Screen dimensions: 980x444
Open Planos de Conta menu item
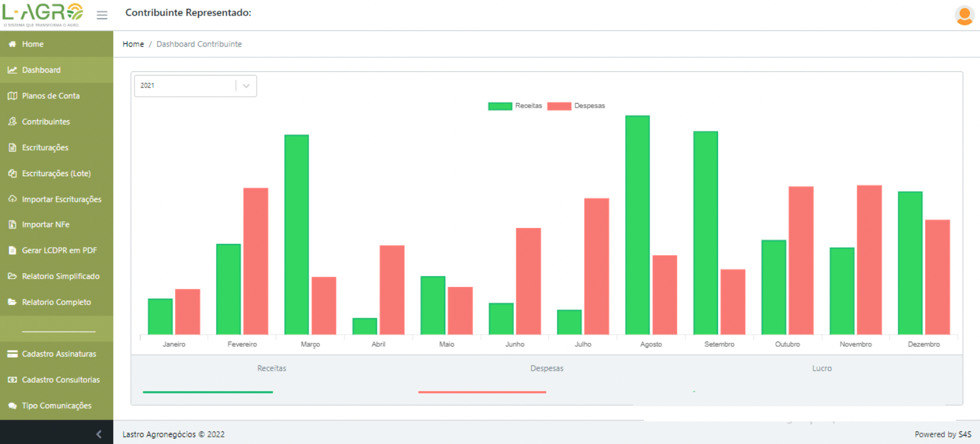57,96
